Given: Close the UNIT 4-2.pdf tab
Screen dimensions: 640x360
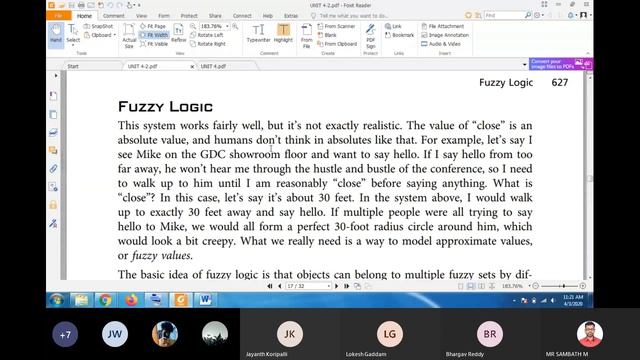Looking at the screenshot, I should [192, 67].
